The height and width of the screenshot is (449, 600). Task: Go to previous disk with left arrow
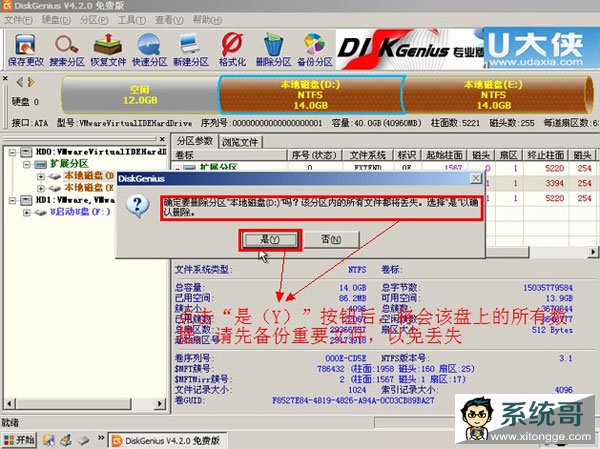tap(20, 82)
